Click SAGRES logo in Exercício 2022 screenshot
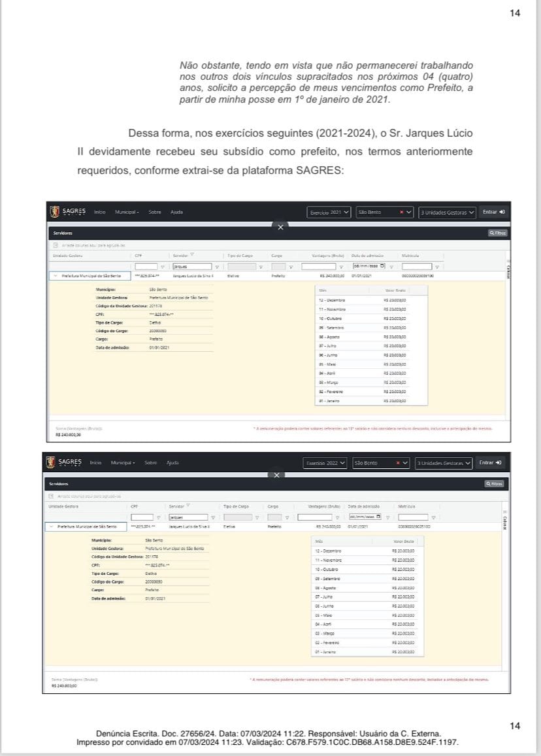Image resolution: width=541 pixels, height=756 pixels. pyautogui.click(x=63, y=462)
